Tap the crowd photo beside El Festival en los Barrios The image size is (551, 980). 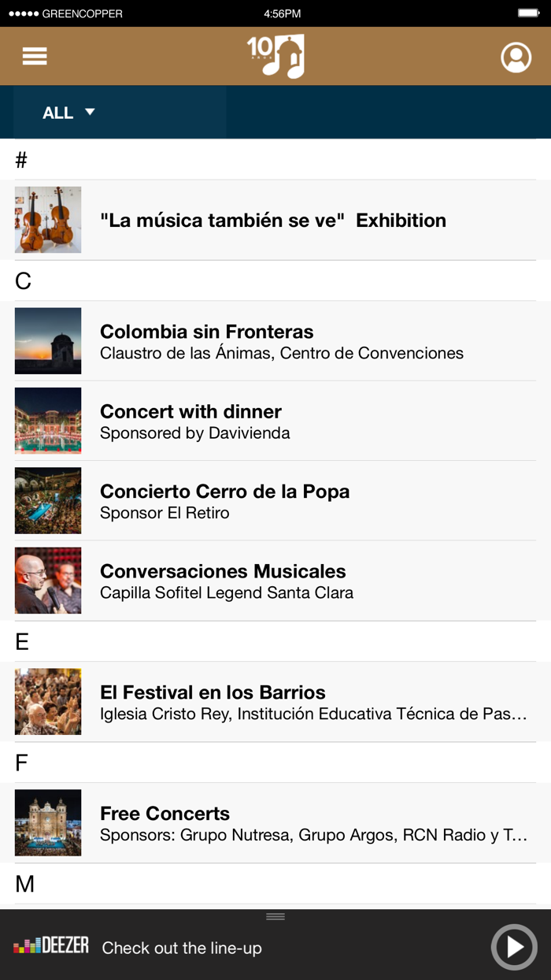(x=47, y=701)
